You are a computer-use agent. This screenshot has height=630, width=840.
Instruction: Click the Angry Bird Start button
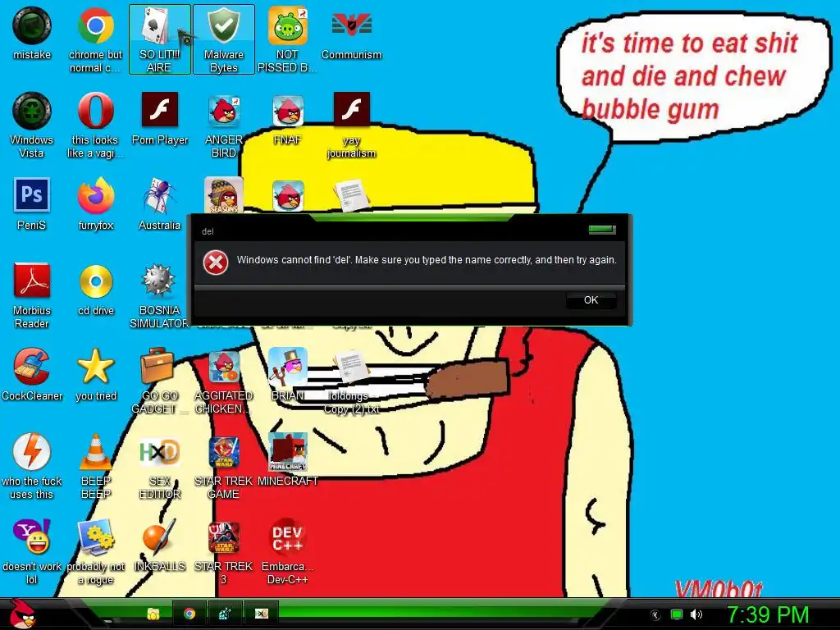(x=23, y=614)
